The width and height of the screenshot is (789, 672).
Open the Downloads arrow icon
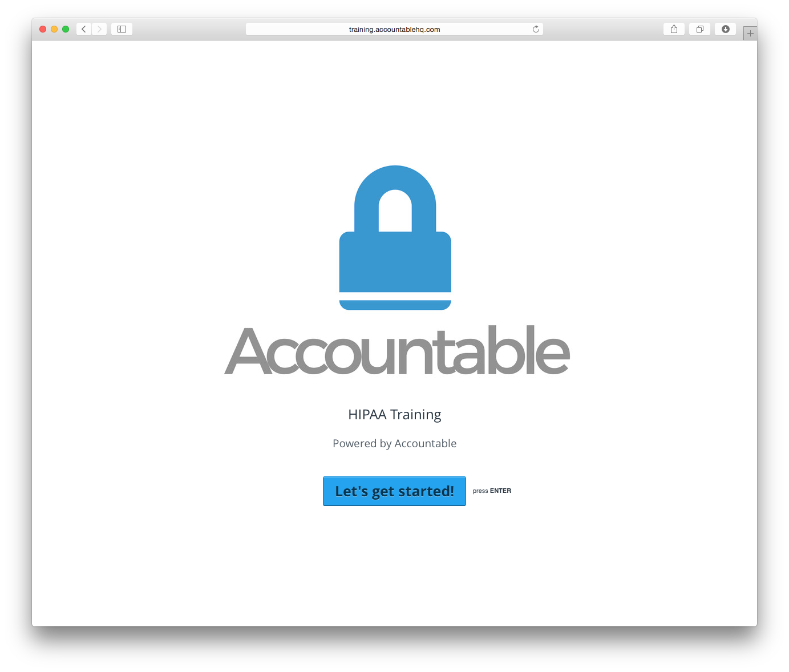725,29
